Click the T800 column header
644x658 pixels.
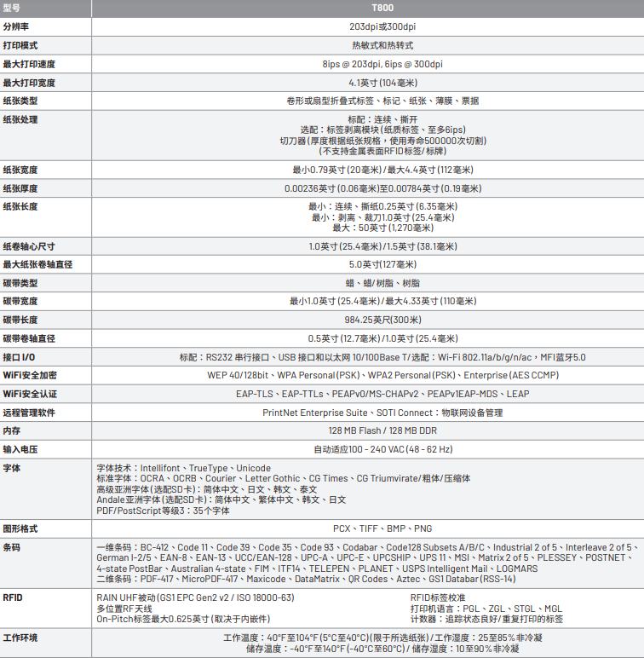382,8
